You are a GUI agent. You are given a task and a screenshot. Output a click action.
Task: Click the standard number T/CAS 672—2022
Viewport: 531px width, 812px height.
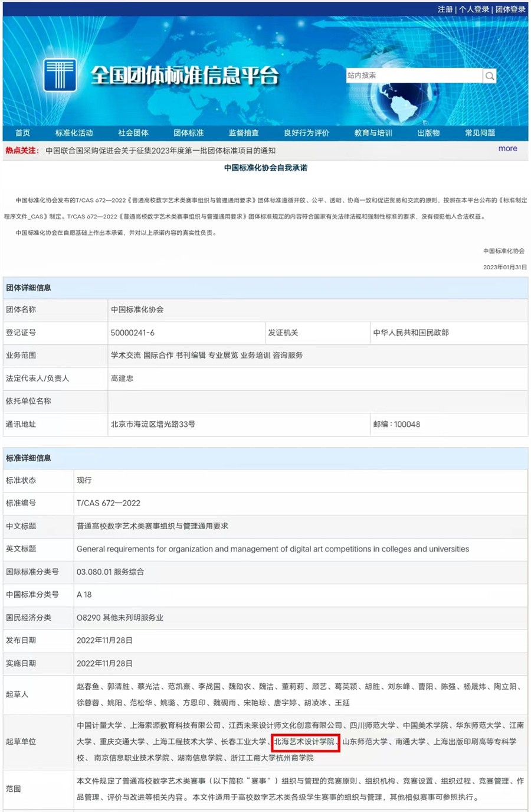[x=109, y=503]
